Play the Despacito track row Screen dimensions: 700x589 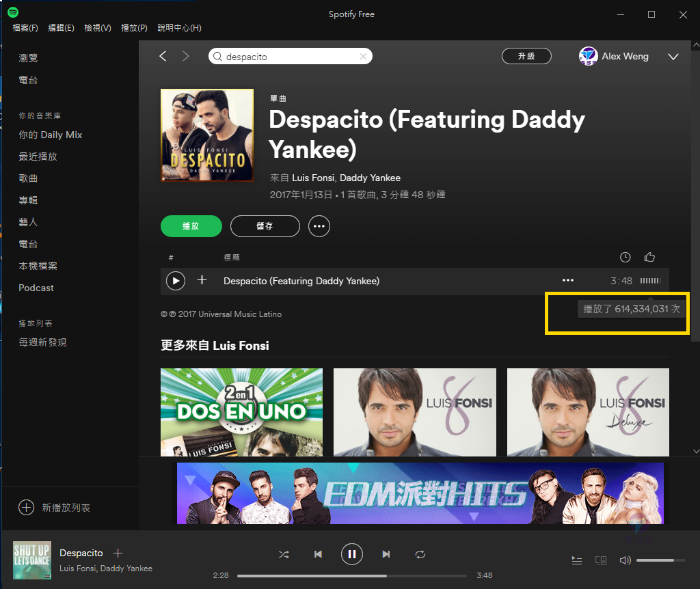(176, 281)
